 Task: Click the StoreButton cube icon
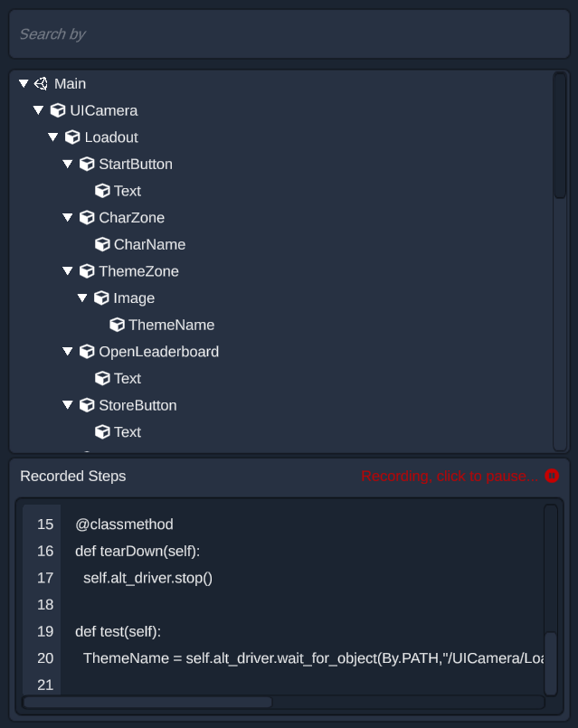tap(87, 406)
